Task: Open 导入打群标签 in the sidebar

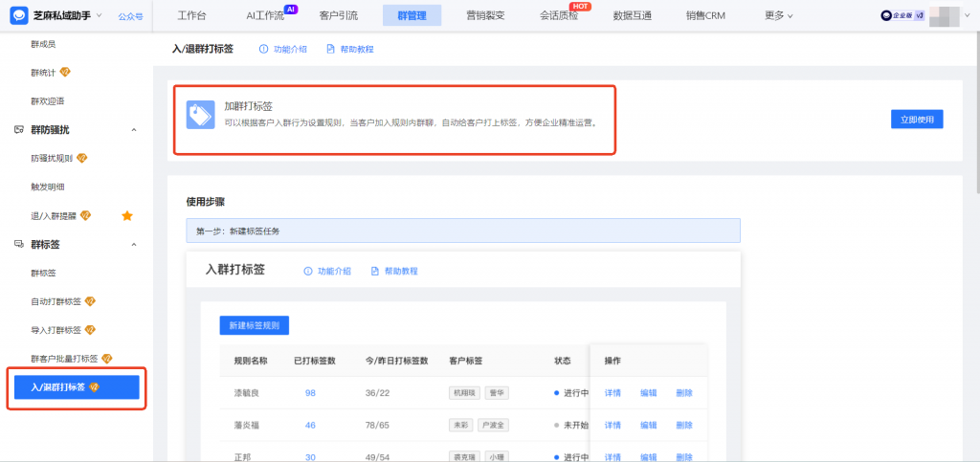Action: [x=56, y=330]
